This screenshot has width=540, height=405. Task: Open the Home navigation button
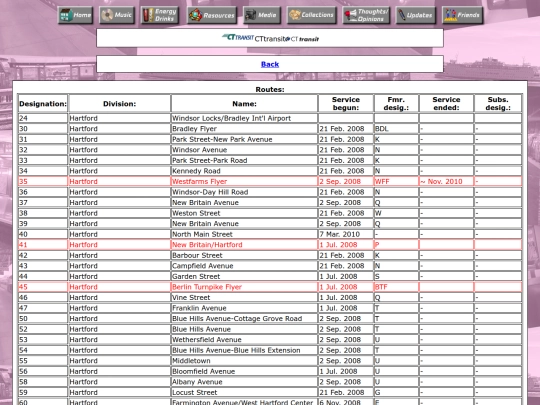click(76, 15)
